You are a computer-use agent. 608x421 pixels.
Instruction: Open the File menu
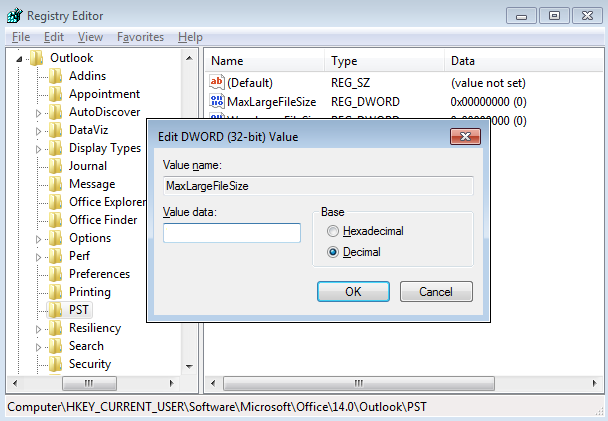pos(21,37)
